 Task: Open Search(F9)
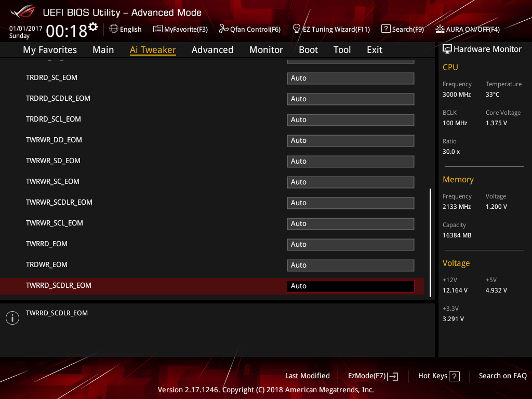coord(403,29)
